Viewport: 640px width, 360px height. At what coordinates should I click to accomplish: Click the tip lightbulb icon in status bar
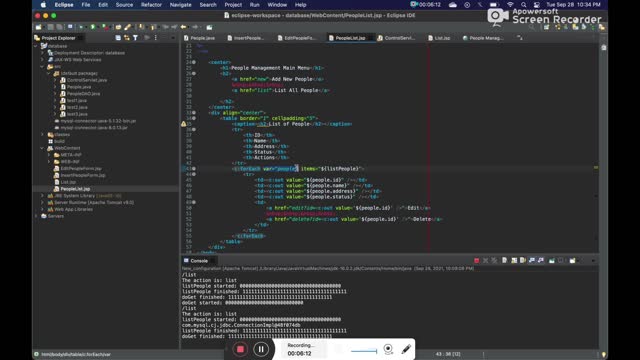(603, 354)
